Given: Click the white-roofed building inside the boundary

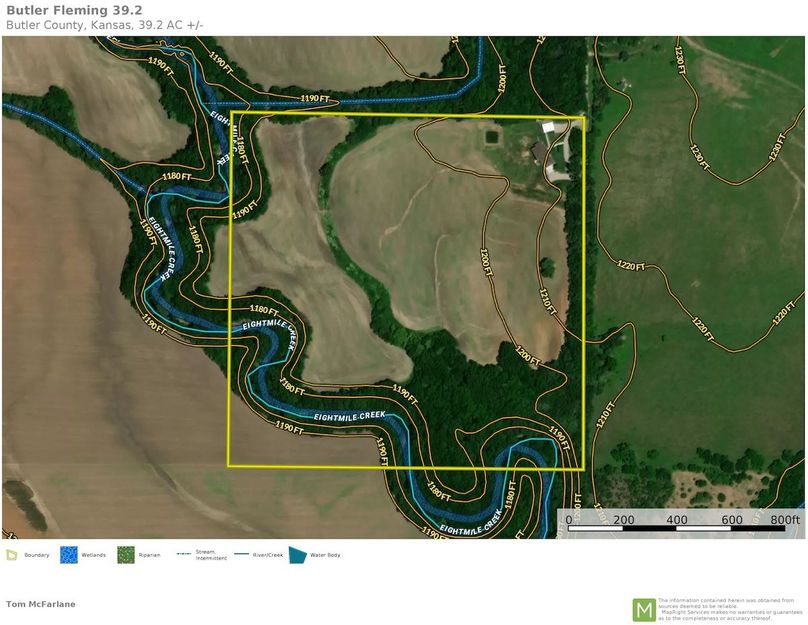Looking at the screenshot, I should click(548, 127).
